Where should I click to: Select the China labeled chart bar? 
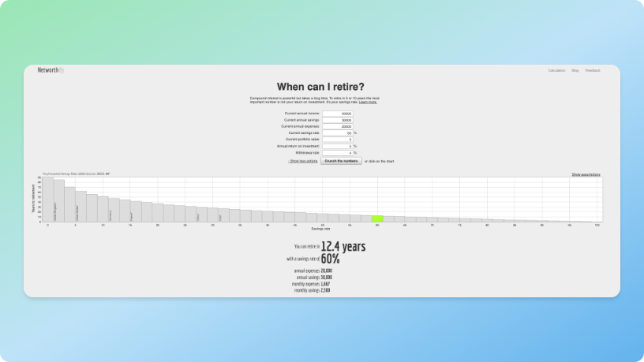[x=202, y=215]
